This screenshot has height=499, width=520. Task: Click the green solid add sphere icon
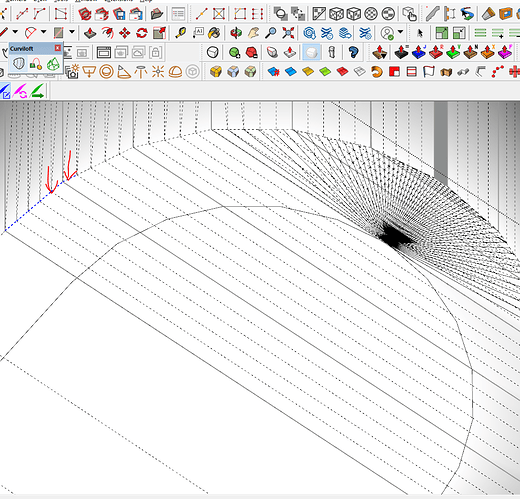(235, 52)
